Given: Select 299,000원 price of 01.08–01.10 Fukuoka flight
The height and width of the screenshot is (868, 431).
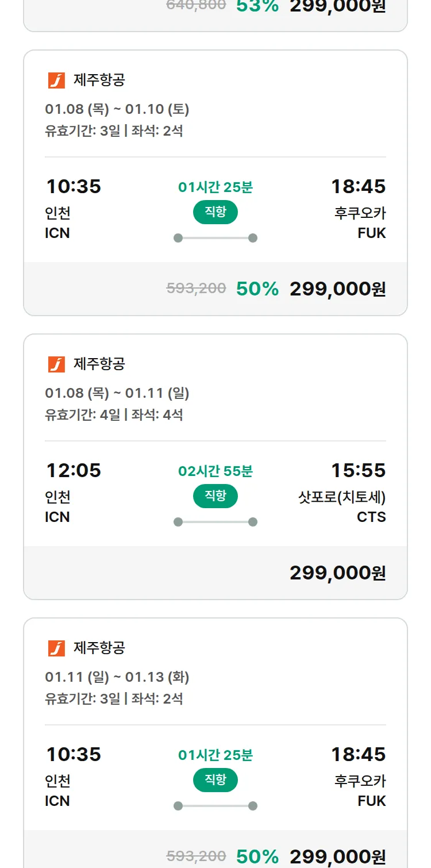Looking at the screenshot, I should click(x=337, y=289).
